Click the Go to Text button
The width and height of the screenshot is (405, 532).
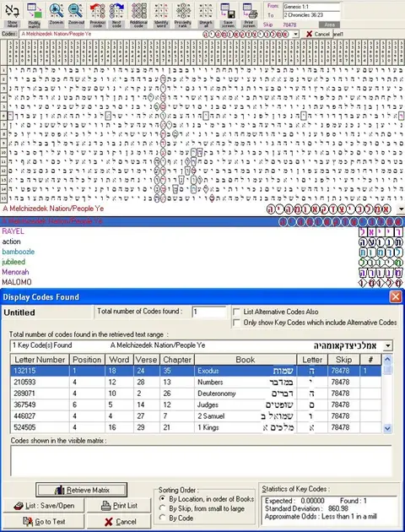coord(44,522)
